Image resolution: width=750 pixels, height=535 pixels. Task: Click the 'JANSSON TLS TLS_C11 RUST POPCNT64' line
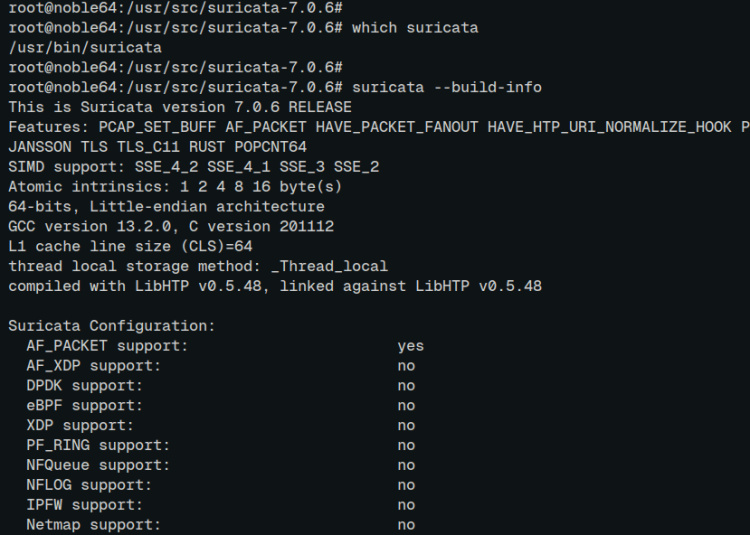click(x=157, y=147)
